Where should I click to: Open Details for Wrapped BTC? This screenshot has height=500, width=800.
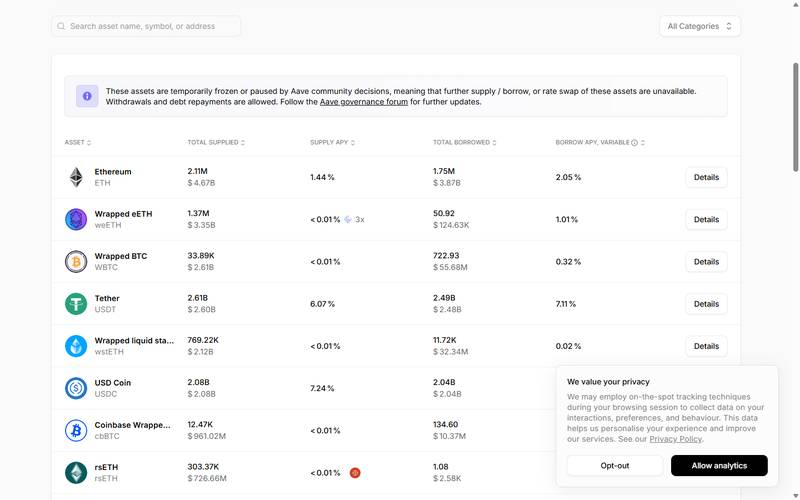tap(706, 262)
